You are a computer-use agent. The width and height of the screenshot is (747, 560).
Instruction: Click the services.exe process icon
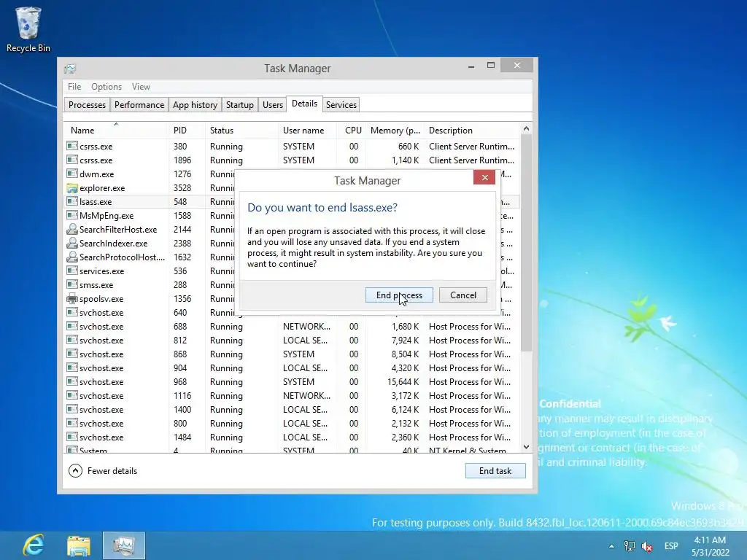(x=72, y=271)
